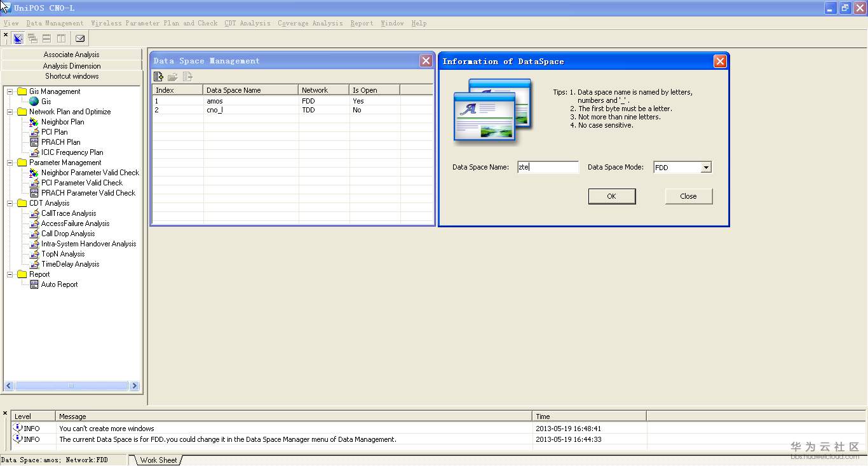Collapse the Report folder

[10, 274]
